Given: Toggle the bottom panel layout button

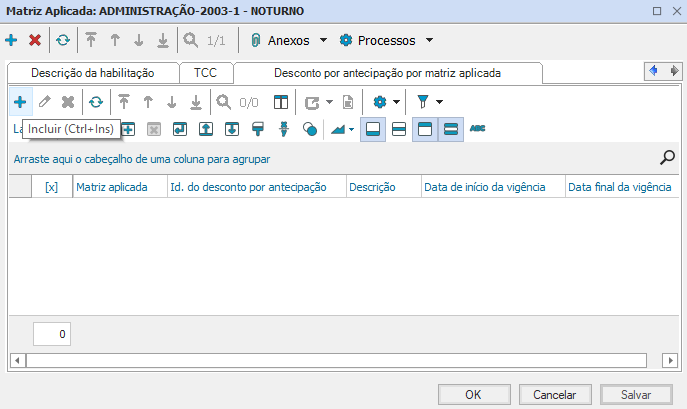Looking at the screenshot, I should pyautogui.click(x=372, y=129).
